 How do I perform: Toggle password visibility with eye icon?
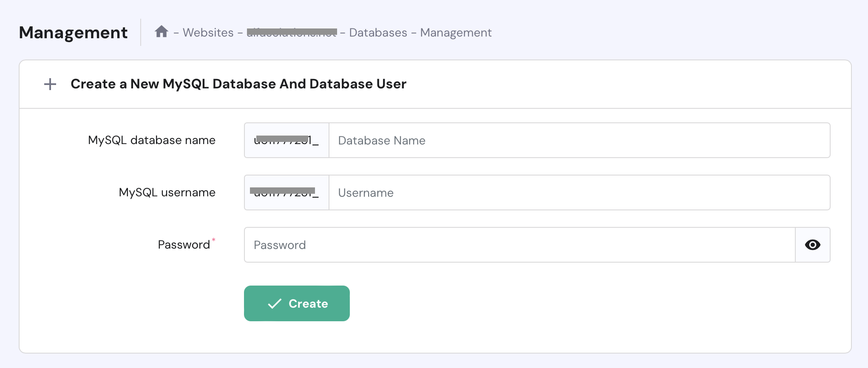pos(812,245)
